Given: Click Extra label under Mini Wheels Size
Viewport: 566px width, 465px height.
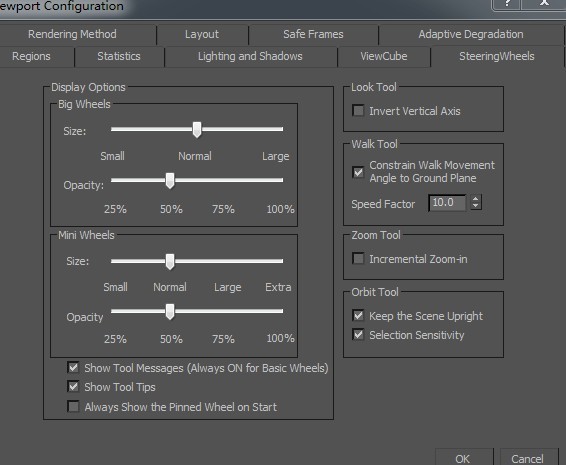Looking at the screenshot, I should pos(278,287).
